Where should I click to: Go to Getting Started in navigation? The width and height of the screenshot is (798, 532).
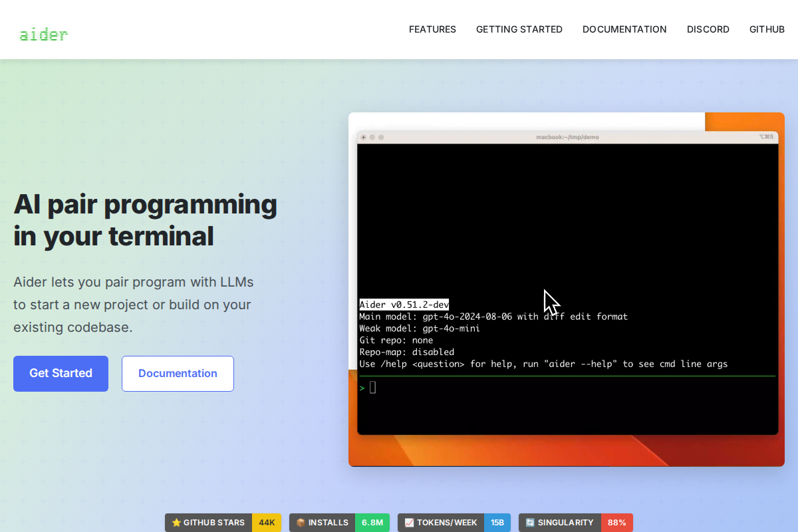519,29
